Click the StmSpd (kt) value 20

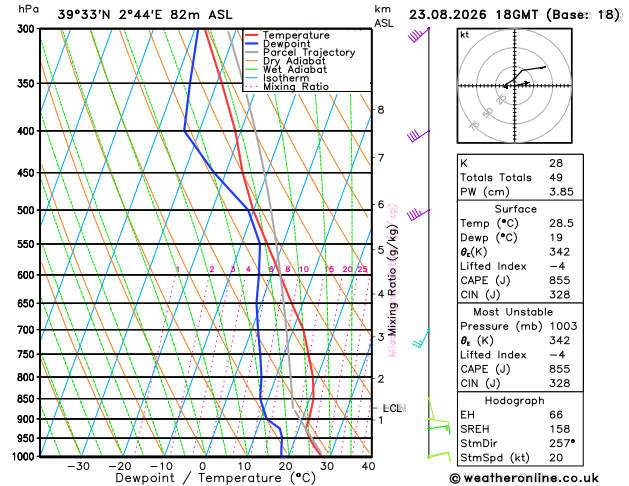click(x=556, y=458)
